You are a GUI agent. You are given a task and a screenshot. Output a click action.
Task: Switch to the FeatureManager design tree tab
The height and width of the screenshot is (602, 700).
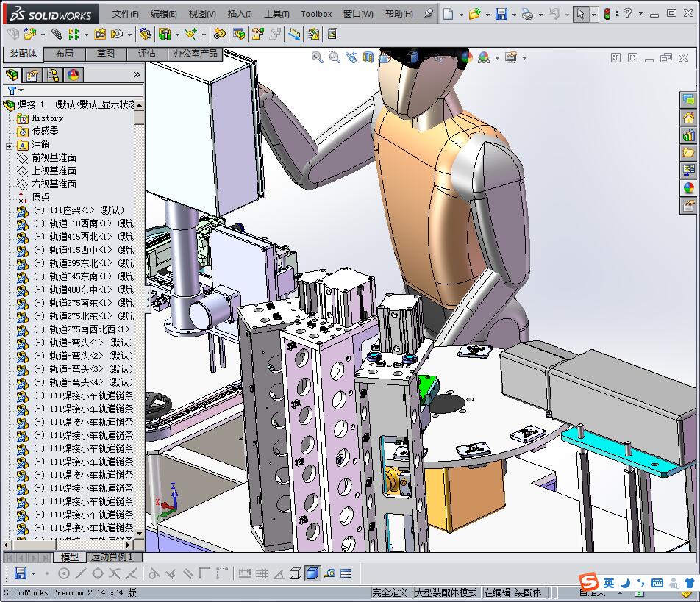click(x=12, y=75)
